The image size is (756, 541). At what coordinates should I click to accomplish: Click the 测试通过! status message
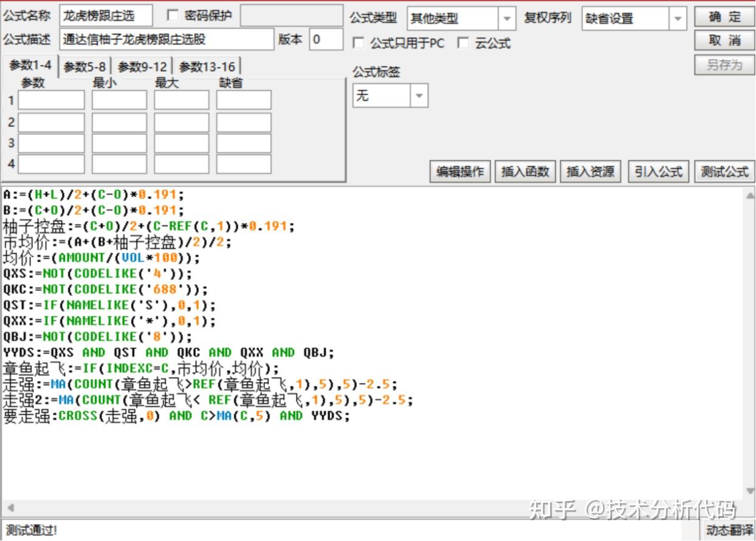(x=31, y=531)
